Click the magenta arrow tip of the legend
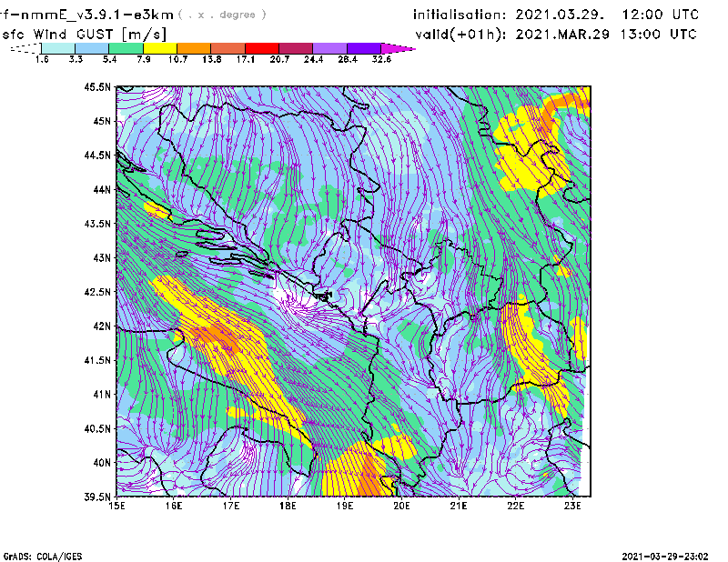The image size is (728, 562). pyautogui.click(x=398, y=48)
